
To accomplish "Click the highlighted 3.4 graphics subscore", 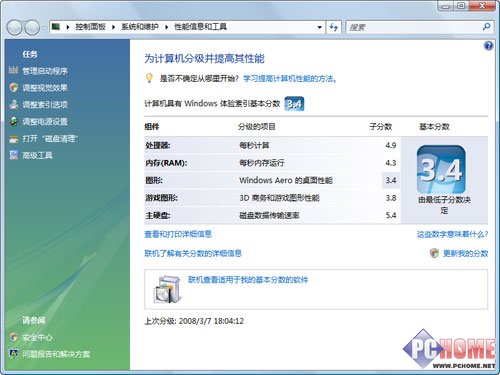I will pos(391,180).
